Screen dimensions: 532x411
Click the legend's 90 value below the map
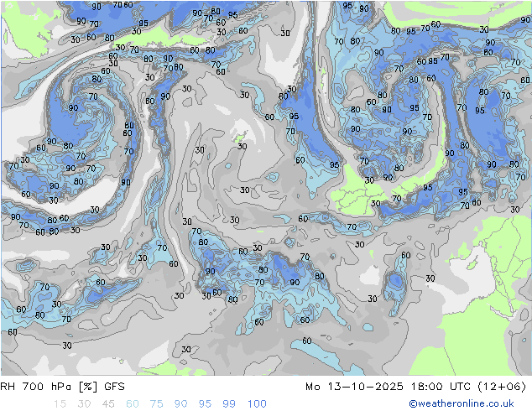[180, 404]
